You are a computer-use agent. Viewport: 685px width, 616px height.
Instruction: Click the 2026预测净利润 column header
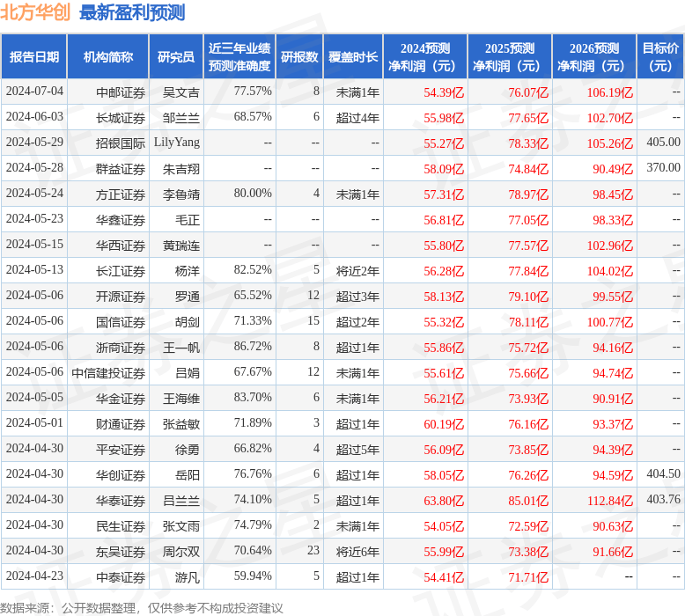[594, 57]
